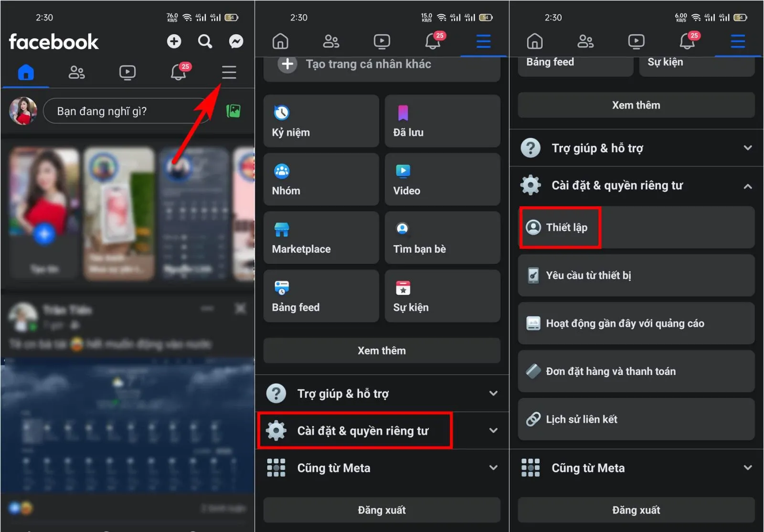Tap profile avatar beside status box

pyautogui.click(x=23, y=111)
